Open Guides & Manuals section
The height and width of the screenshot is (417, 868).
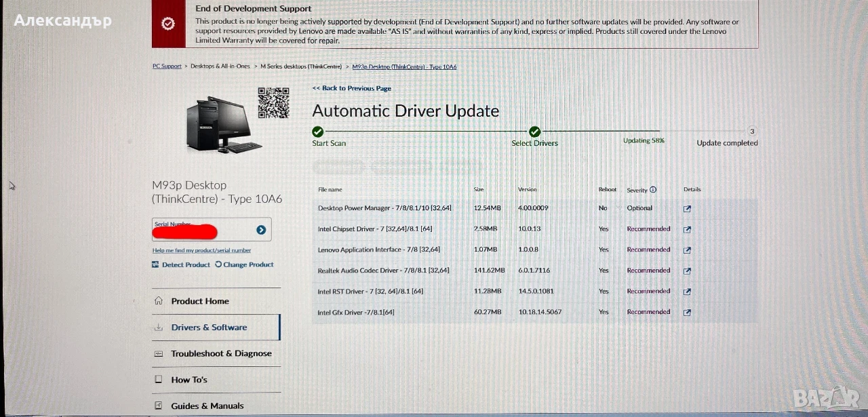[x=208, y=406]
